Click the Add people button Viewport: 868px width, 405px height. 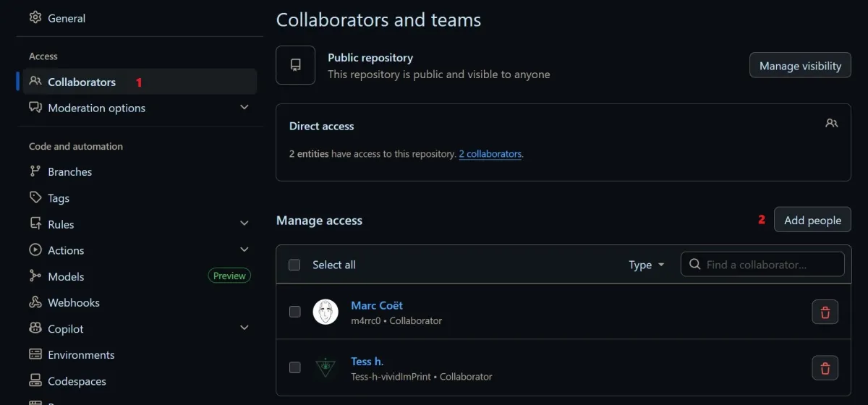(x=812, y=220)
